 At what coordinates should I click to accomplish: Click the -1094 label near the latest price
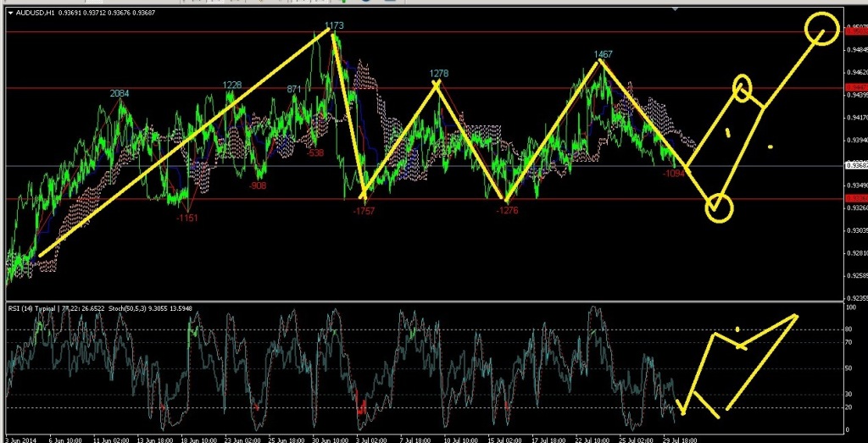[674, 173]
